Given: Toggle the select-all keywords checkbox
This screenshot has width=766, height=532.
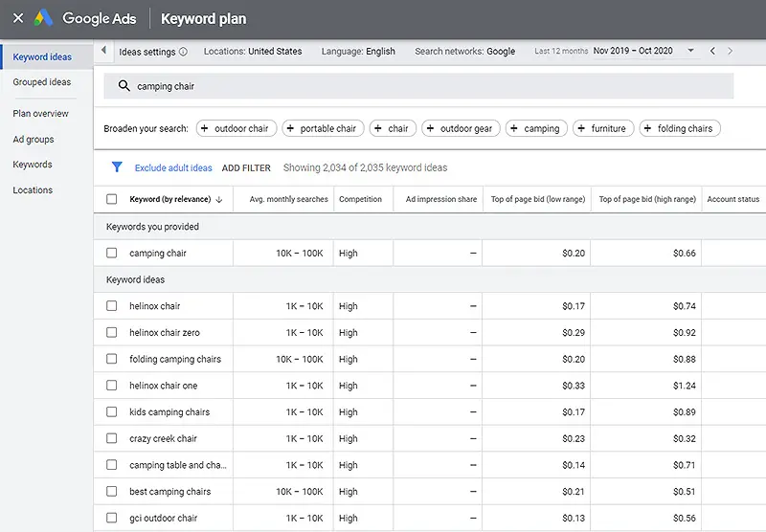Looking at the screenshot, I should 112,199.
